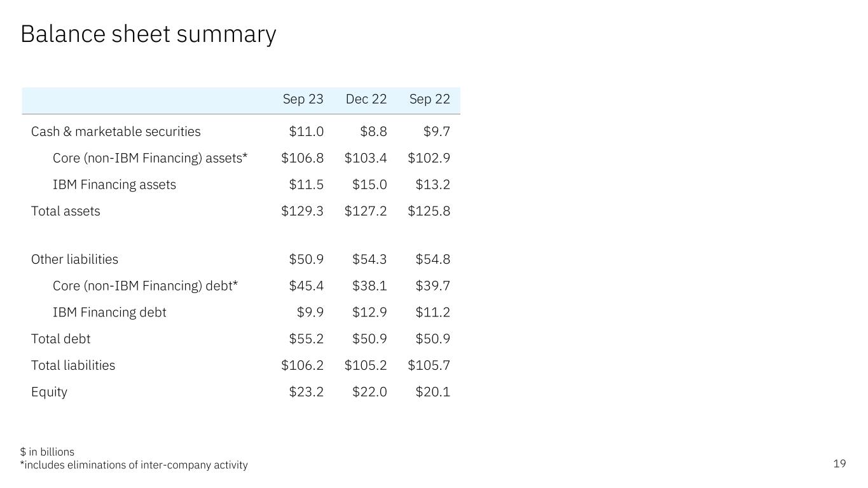This screenshot has width=868, height=488.
Task: Select the Core (non-IBM Financing) debt label
Action: point(145,286)
